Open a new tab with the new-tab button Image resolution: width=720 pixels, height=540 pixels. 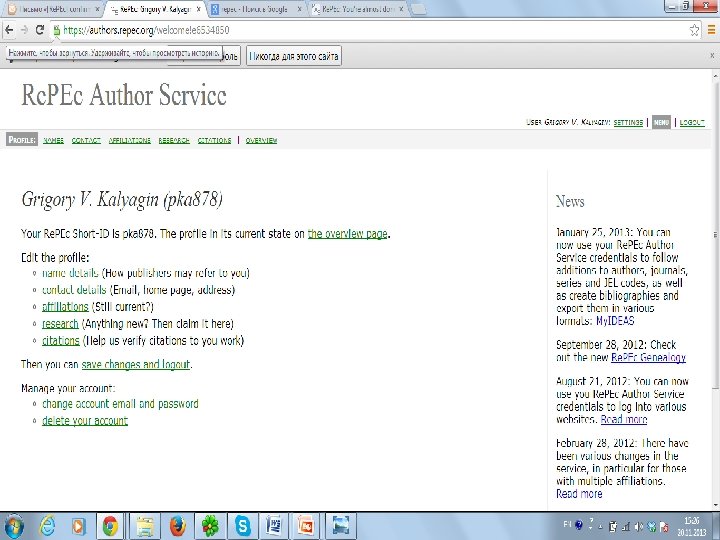418,9
